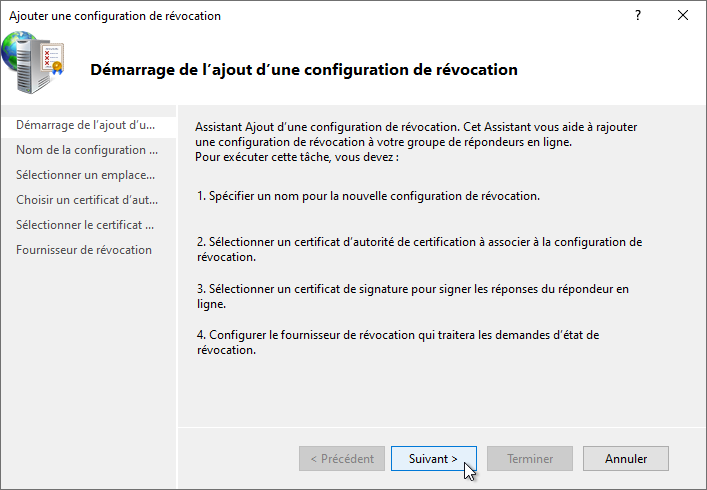Select the "Démarrage de l'ajout" wizard step
The width and height of the screenshot is (707, 490).
click(86, 125)
